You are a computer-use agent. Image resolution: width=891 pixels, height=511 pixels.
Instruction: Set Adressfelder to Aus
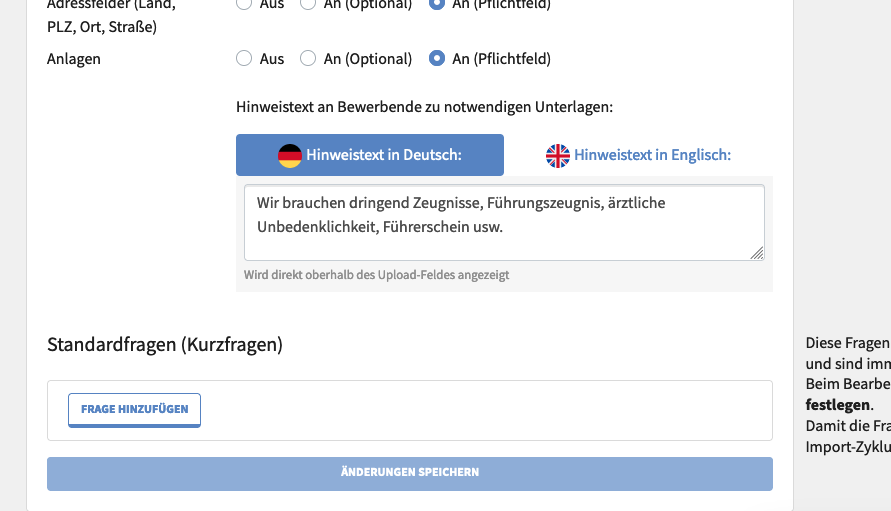pos(244,5)
